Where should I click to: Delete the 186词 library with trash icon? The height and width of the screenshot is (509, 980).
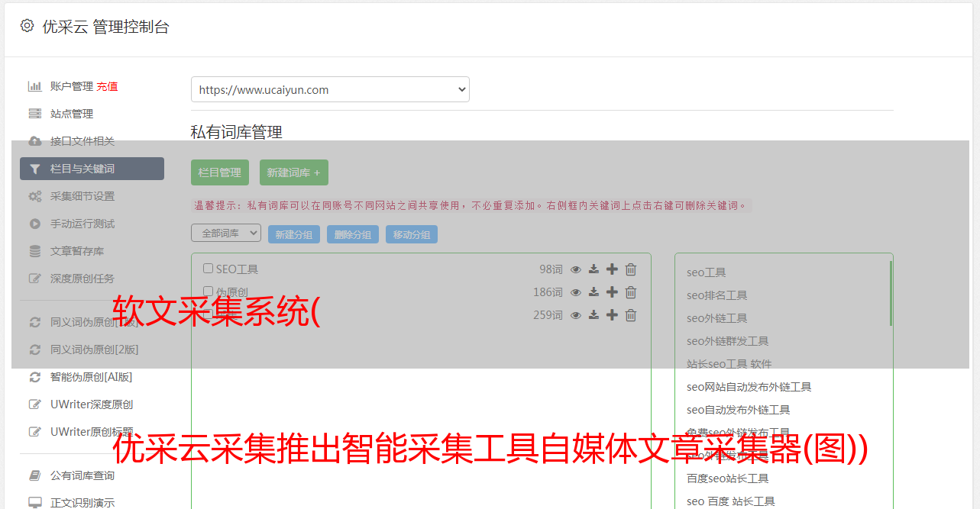pyautogui.click(x=631, y=292)
